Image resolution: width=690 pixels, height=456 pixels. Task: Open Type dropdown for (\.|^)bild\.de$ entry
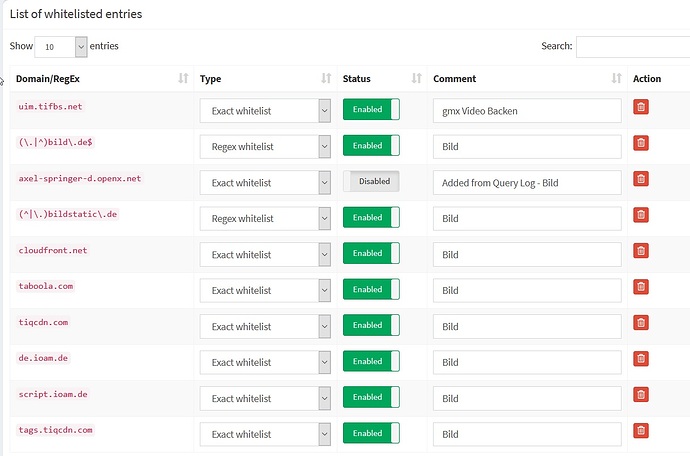265,146
